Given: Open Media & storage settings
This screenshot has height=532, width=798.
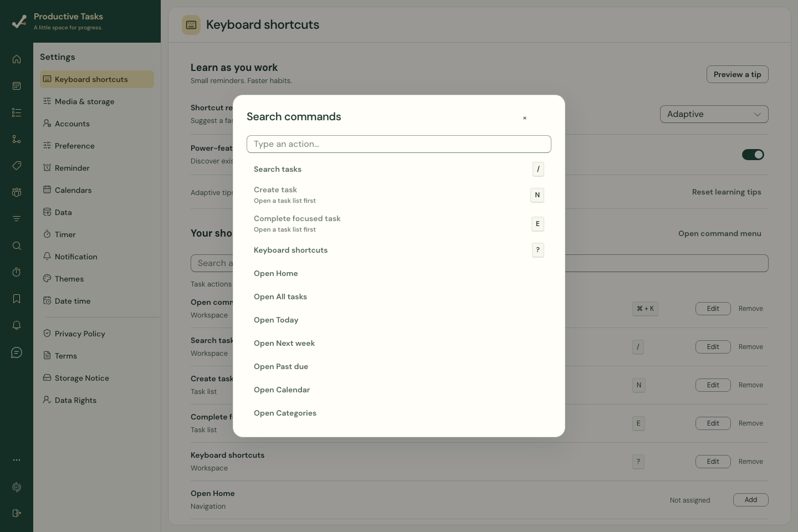Looking at the screenshot, I should [x=97, y=101].
